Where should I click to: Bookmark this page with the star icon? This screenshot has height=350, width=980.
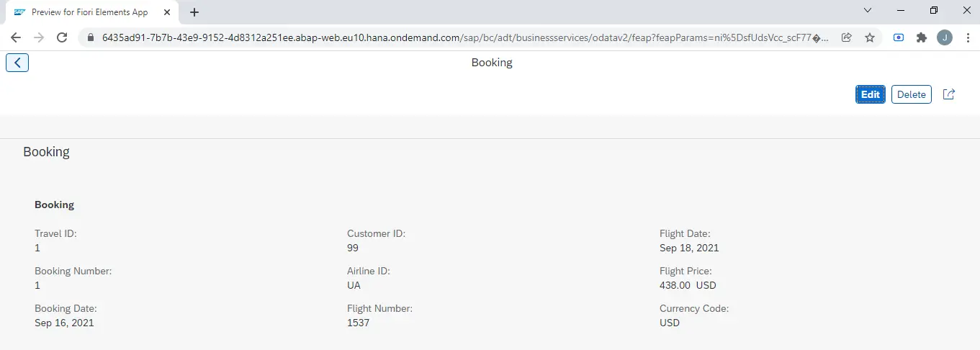870,37
